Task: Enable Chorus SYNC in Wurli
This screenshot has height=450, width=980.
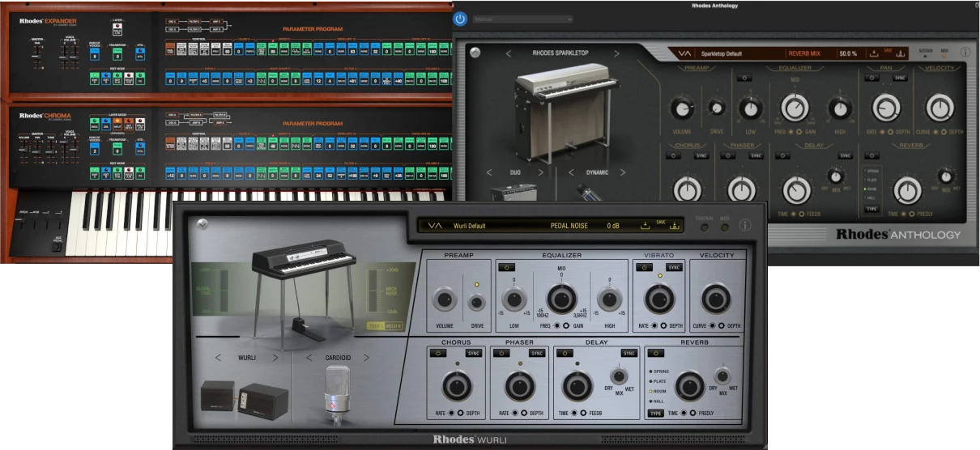Action: [474, 353]
